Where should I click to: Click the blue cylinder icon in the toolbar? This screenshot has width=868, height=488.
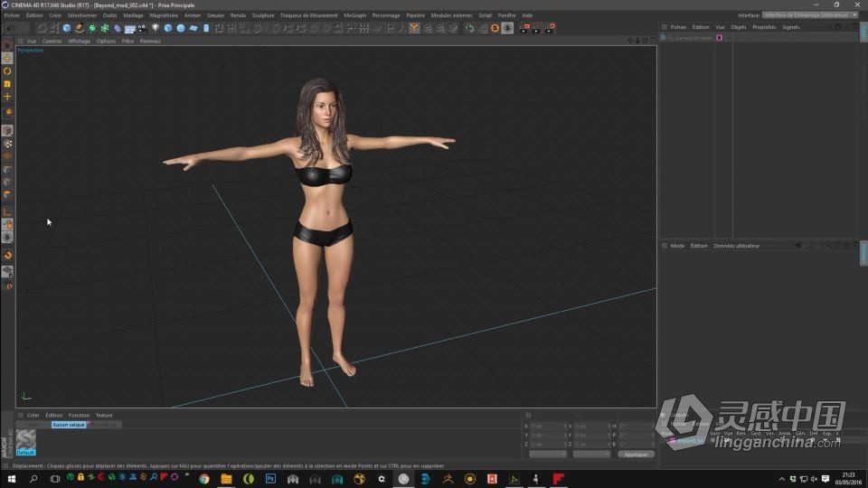click(x=206, y=28)
